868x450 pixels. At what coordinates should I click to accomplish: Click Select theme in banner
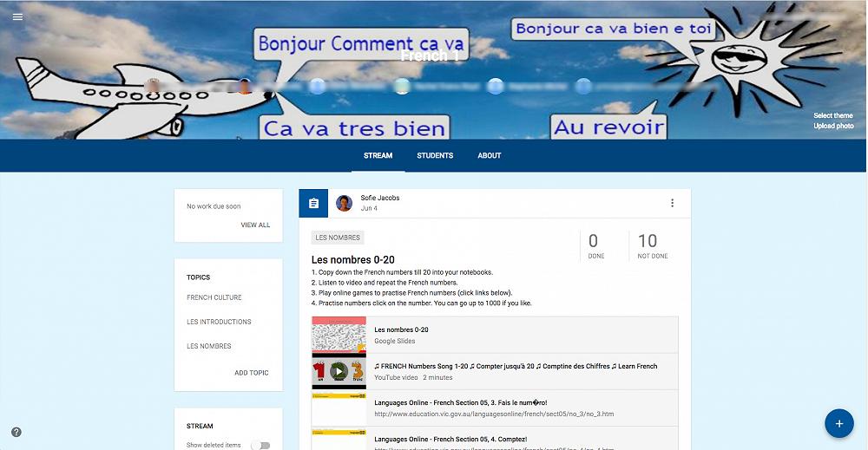832,115
